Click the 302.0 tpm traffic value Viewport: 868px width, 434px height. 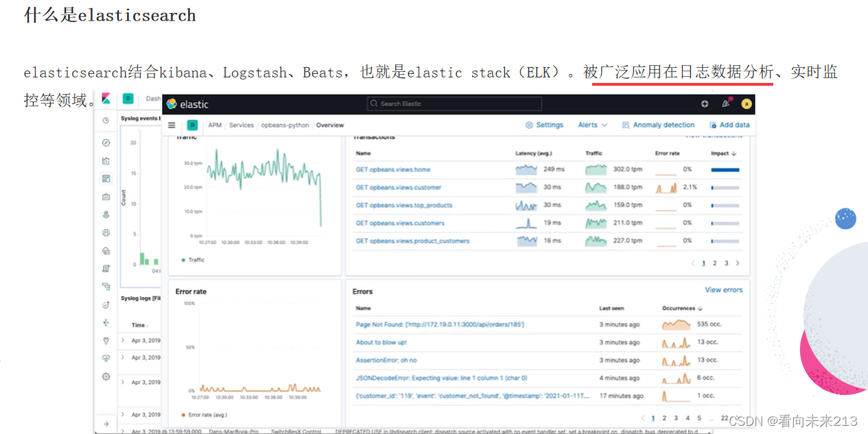tap(627, 169)
